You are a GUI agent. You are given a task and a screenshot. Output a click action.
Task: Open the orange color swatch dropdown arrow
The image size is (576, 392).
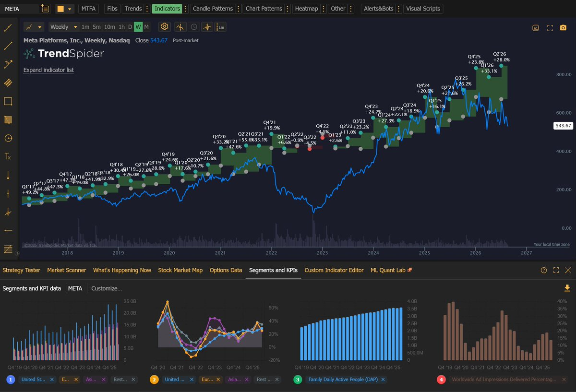(x=71, y=9)
